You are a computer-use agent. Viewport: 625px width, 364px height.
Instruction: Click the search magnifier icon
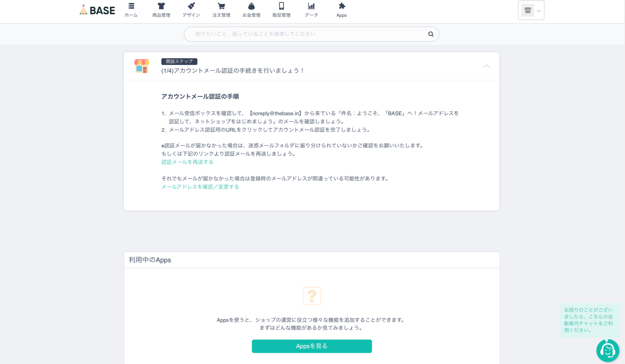coord(431,34)
